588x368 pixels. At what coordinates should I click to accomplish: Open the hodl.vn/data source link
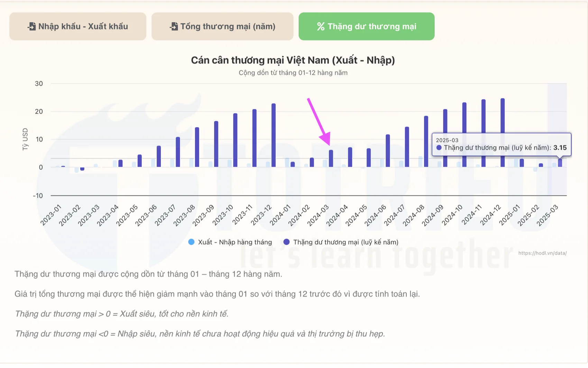click(x=542, y=253)
